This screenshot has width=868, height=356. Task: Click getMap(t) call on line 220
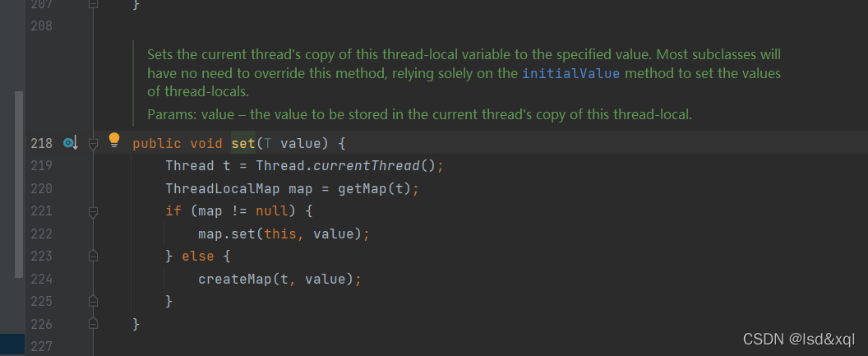click(x=375, y=189)
